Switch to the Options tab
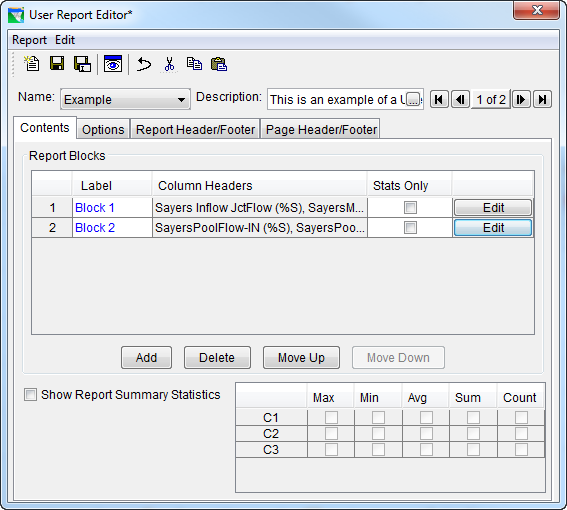567x510 pixels. tap(103, 129)
